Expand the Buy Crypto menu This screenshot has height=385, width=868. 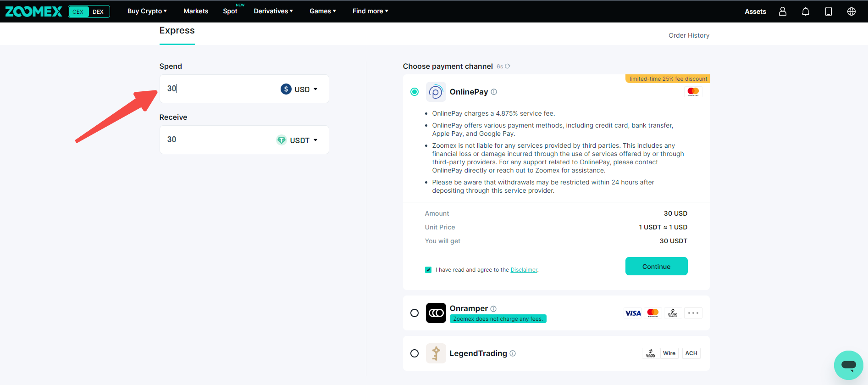(x=147, y=11)
